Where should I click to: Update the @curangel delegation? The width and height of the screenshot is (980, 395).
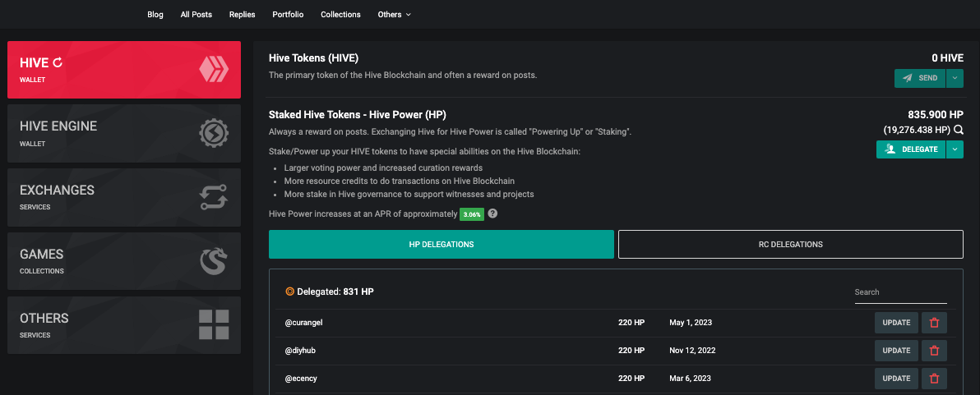896,323
